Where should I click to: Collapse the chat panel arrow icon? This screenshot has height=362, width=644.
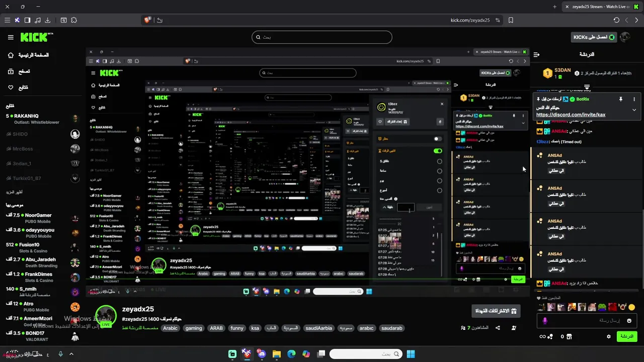(x=536, y=54)
